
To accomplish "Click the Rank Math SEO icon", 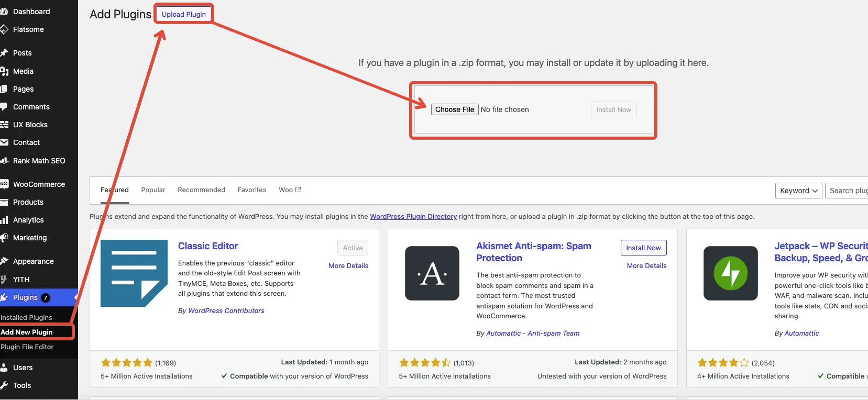I will 4,161.
